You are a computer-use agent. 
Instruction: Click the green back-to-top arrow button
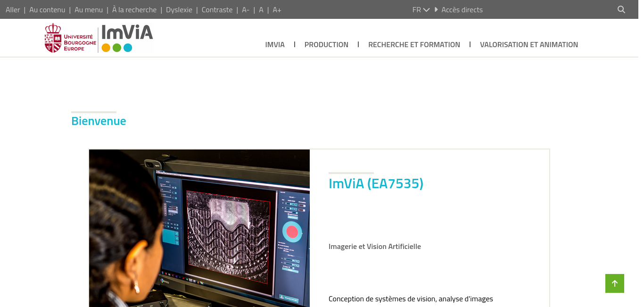tap(615, 283)
